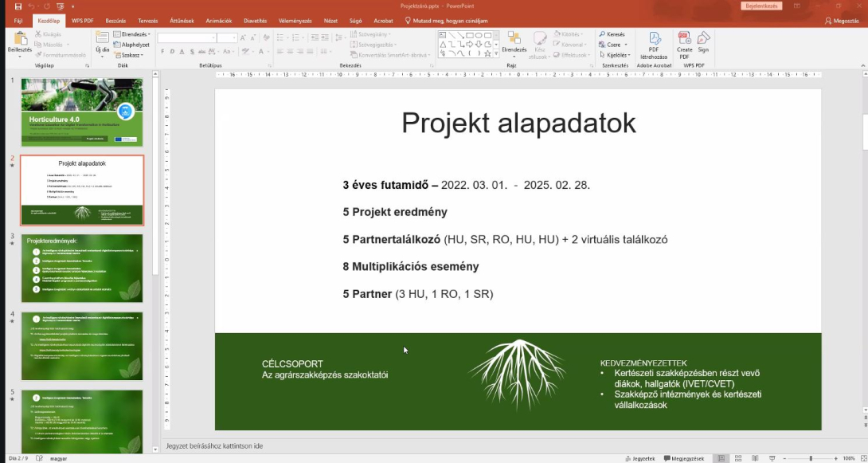This screenshot has width=868, height=463.
Task: Save the presentation via the quick access icon
Action: coord(18,6)
